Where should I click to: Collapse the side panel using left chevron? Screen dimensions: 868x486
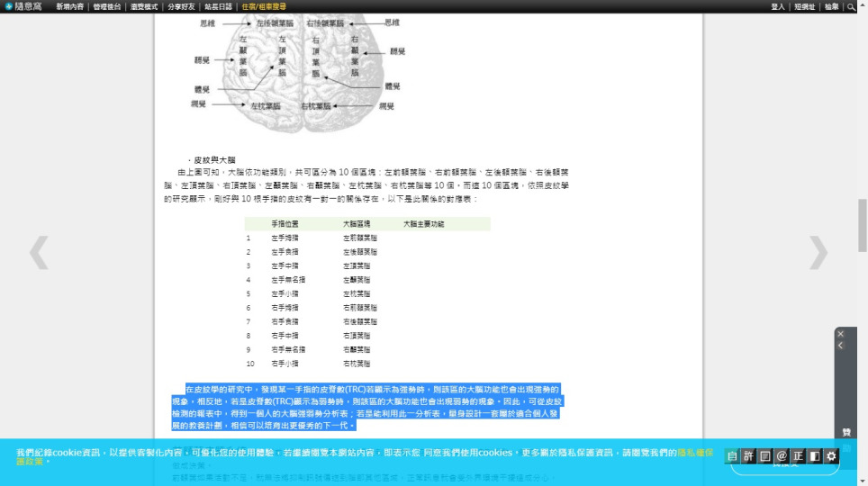pyautogui.click(x=840, y=346)
